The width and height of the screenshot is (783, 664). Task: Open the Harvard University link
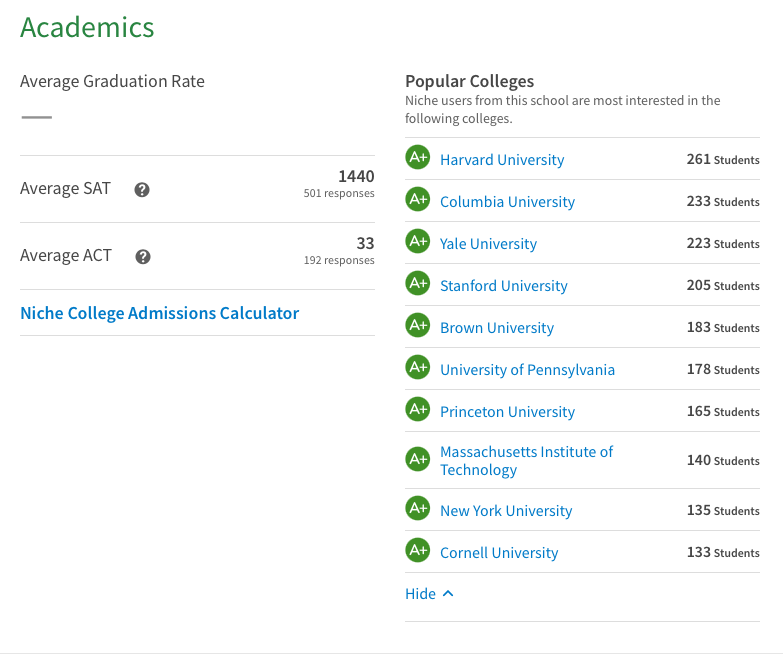(x=502, y=160)
